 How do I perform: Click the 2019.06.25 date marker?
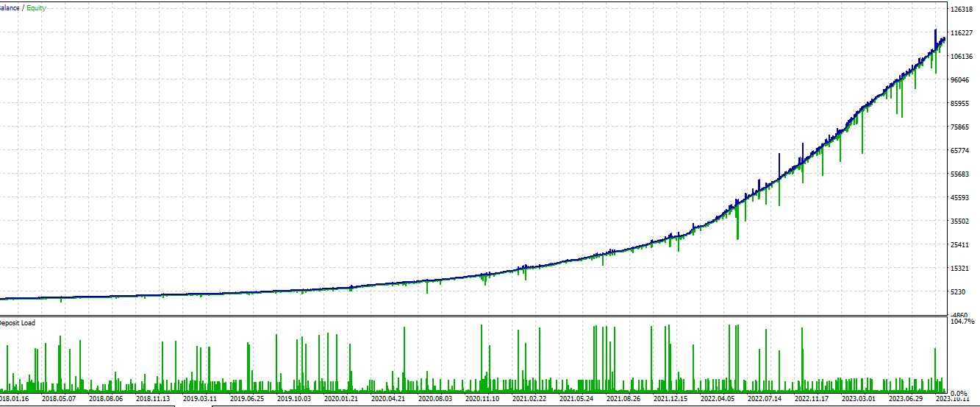coord(247,399)
